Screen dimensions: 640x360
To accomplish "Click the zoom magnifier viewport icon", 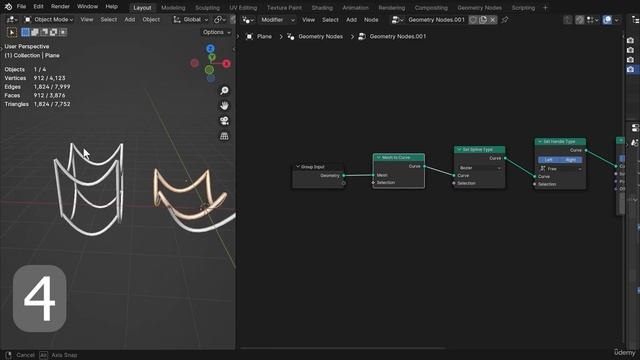I will [x=224, y=91].
